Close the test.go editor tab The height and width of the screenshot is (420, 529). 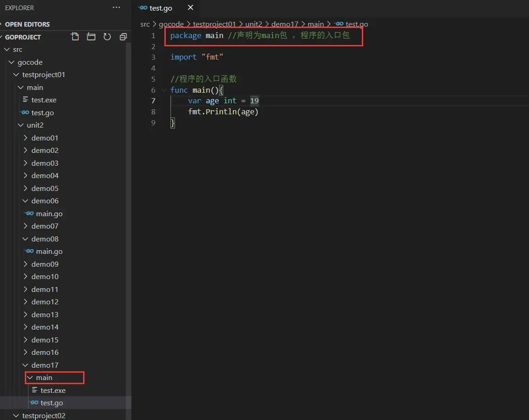(191, 8)
